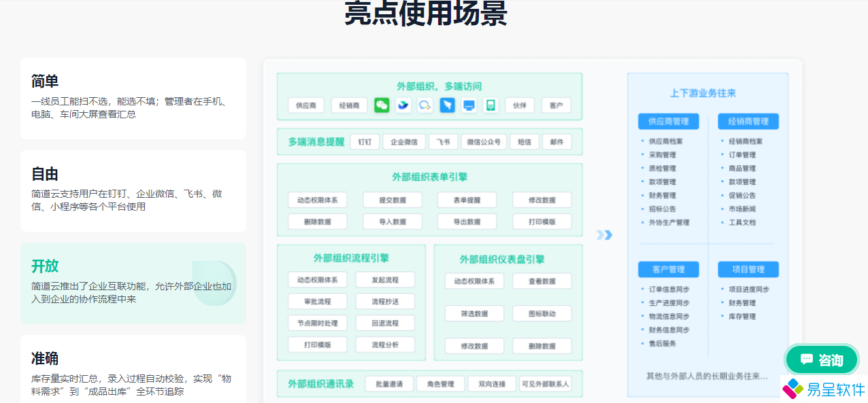The width and height of the screenshot is (868, 403).
Task: Click the 飞书 message reminder box
Action: 443,142
